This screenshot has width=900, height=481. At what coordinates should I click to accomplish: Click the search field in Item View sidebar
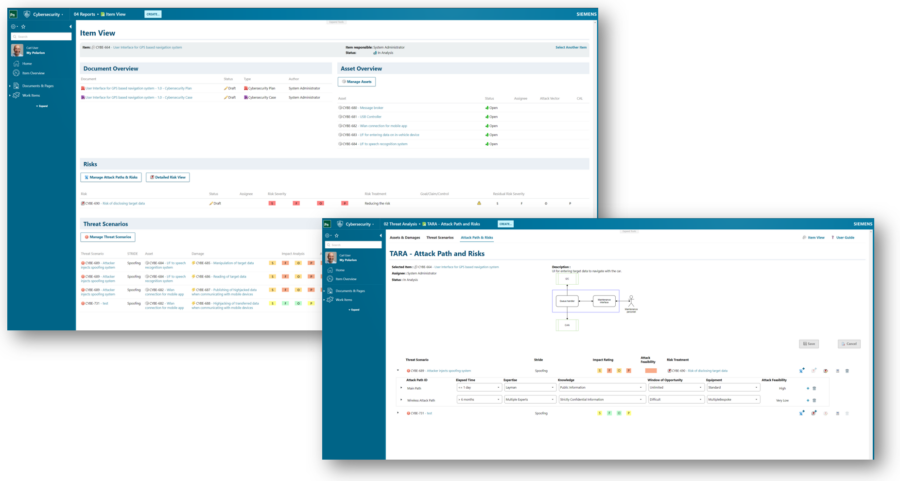40,36
